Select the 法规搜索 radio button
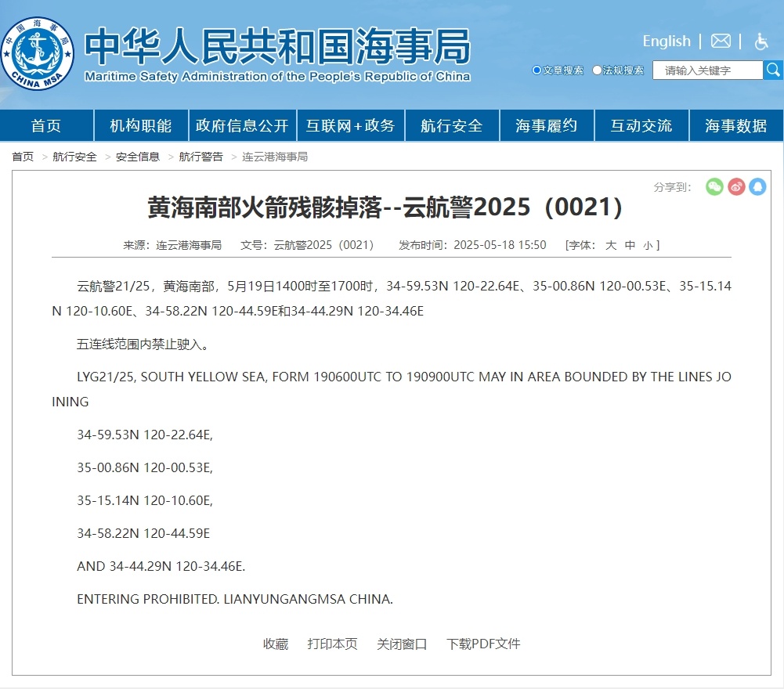This screenshot has height=689, width=784. [x=597, y=70]
